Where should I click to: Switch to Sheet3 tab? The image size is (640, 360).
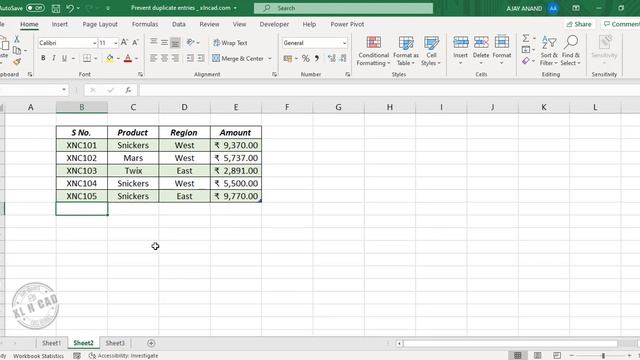pos(115,343)
